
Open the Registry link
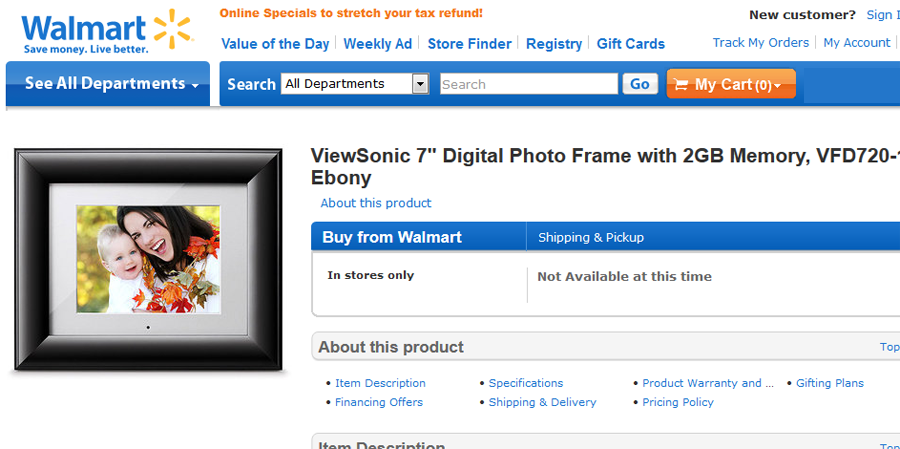coord(554,44)
